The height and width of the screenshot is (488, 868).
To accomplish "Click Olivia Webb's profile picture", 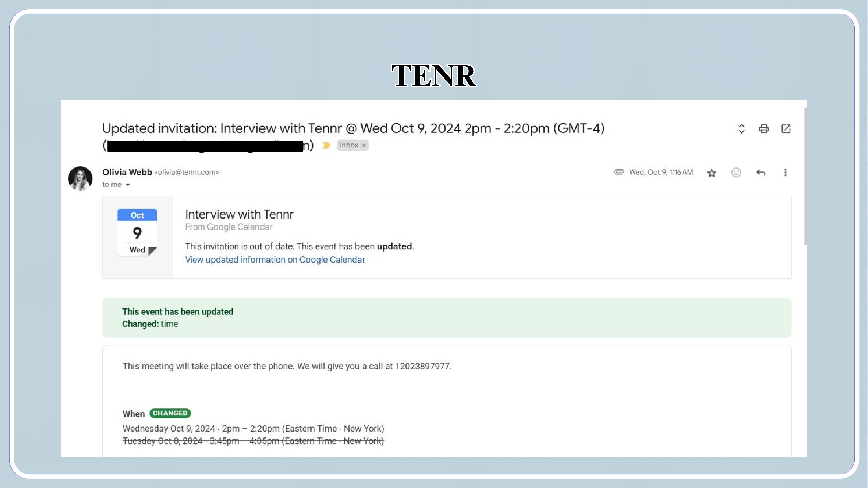I will tap(80, 178).
